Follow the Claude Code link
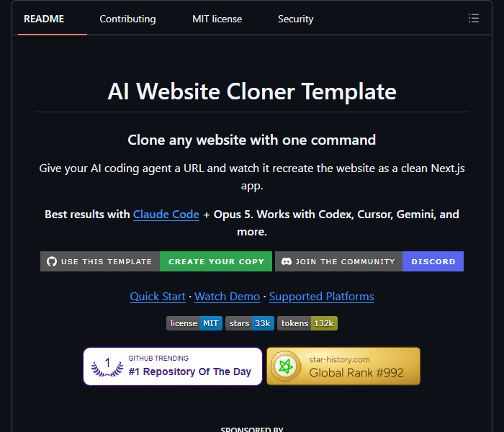This screenshot has height=432, width=504. 166,215
